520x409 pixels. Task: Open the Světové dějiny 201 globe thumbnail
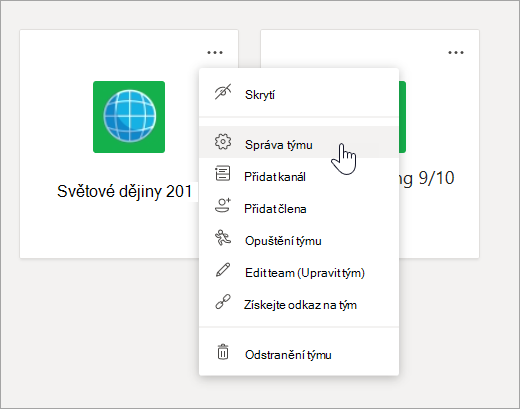pyautogui.click(x=129, y=117)
